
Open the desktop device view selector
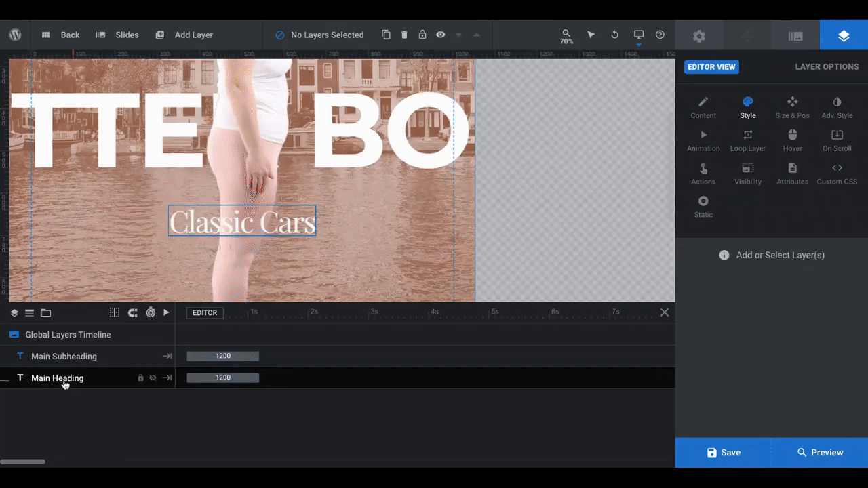pyautogui.click(x=639, y=35)
